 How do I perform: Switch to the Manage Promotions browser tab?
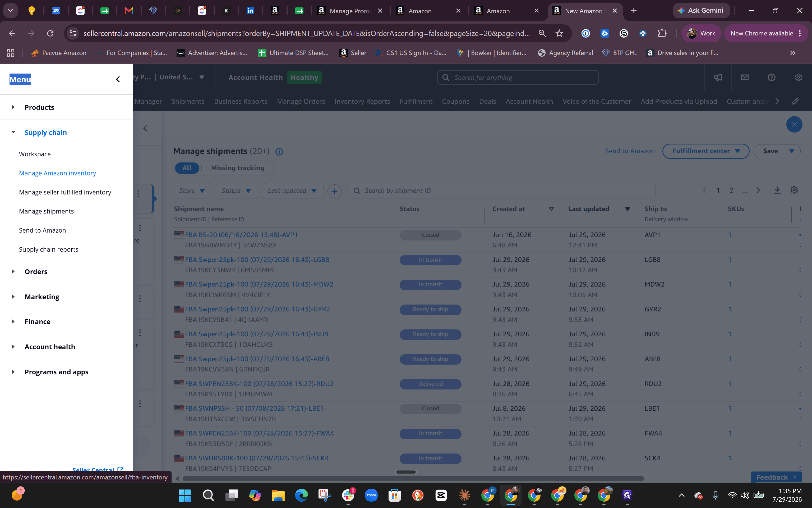point(350,11)
